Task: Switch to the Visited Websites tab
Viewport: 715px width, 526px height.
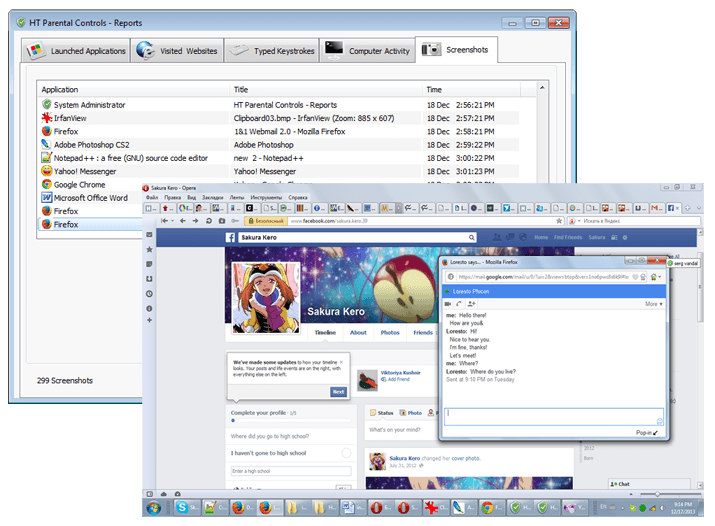Action: [x=177, y=51]
